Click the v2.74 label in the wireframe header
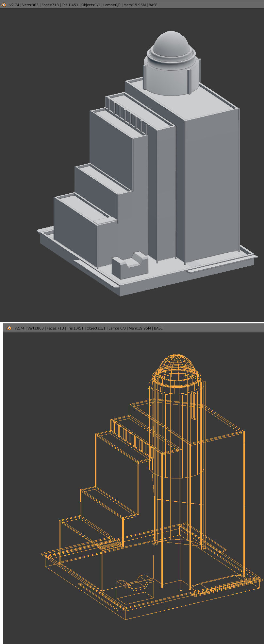264x644 pixels. point(20,328)
